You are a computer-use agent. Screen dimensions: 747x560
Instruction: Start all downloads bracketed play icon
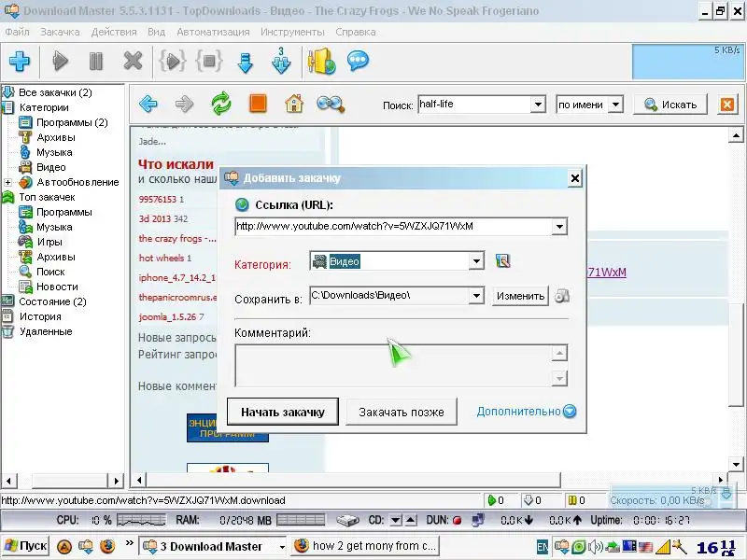(172, 61)
